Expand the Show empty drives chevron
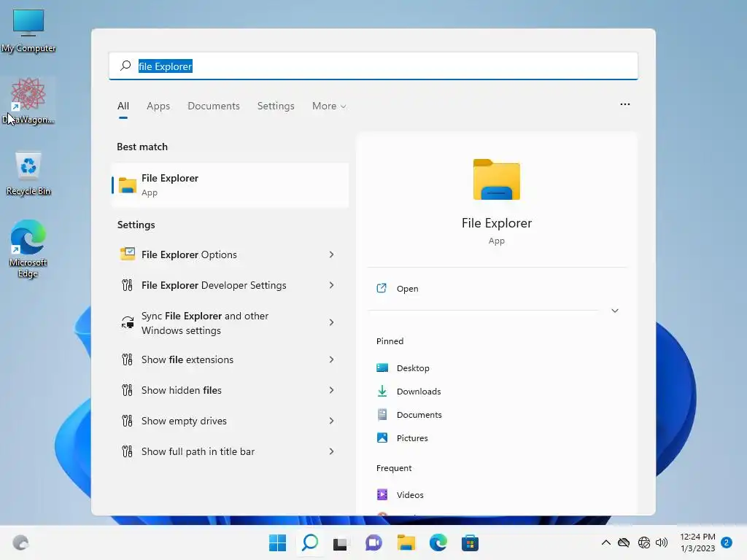This screenshot has width=747, height=560. coord(332,421)
